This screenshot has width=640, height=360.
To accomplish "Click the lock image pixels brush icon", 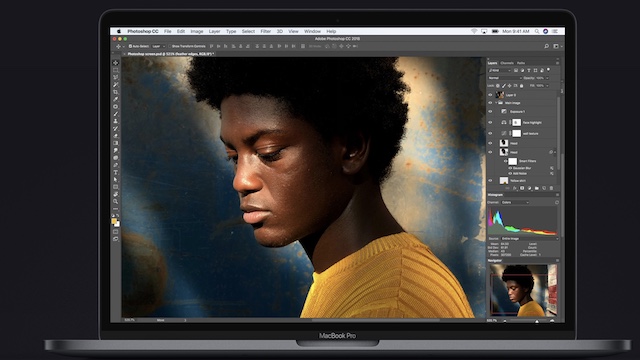I will (504, 86).
